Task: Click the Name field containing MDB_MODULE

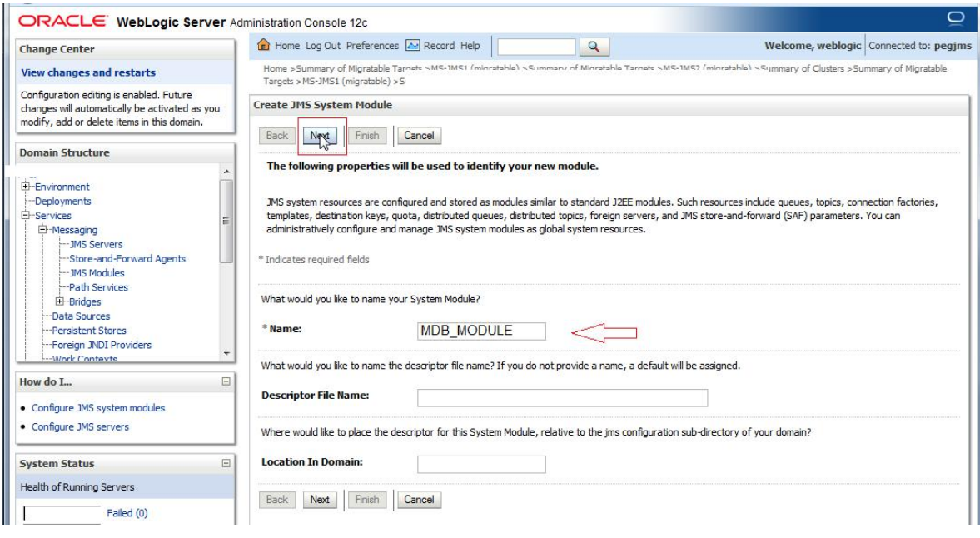Action: 481,331
